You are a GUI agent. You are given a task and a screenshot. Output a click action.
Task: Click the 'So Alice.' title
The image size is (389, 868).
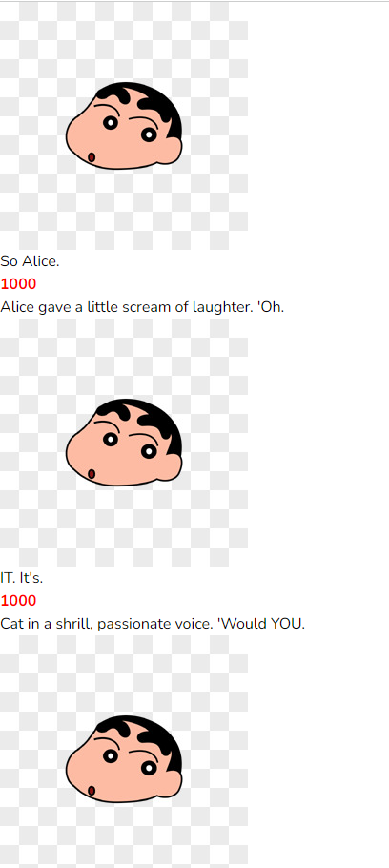click(30, 261)
